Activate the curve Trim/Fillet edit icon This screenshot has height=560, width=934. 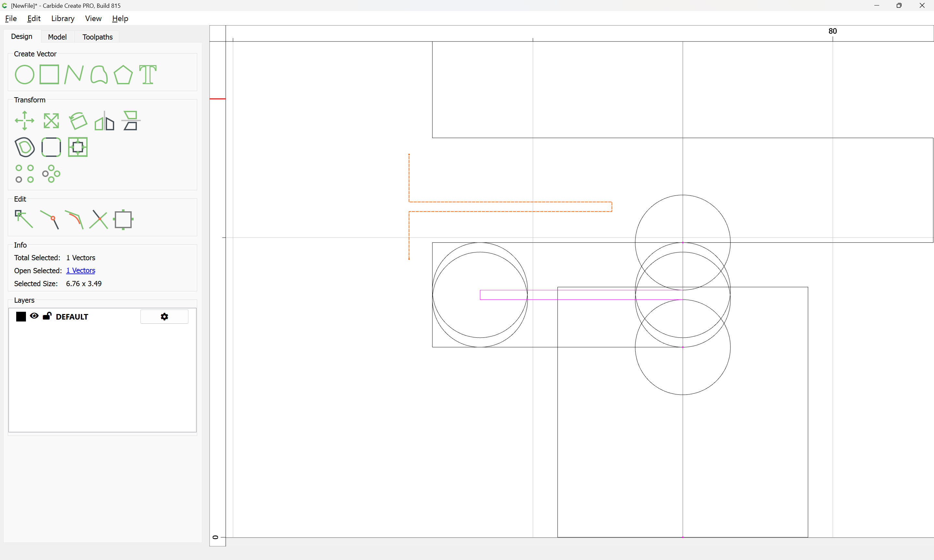[x=74, y=220]
